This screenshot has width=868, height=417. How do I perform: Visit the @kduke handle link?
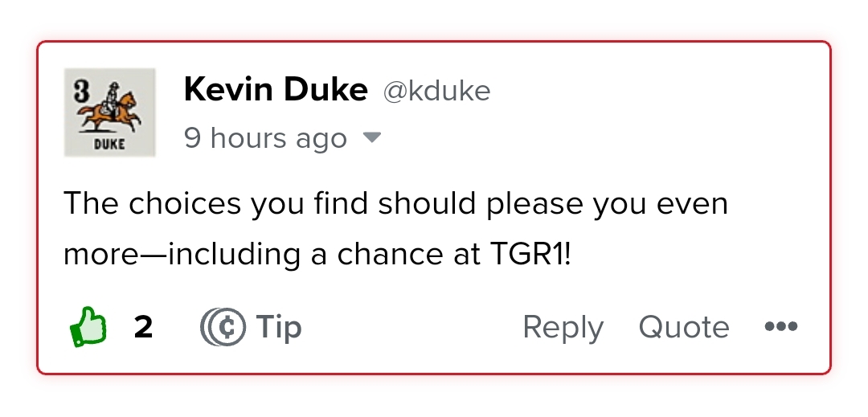(x=436, y=92)
